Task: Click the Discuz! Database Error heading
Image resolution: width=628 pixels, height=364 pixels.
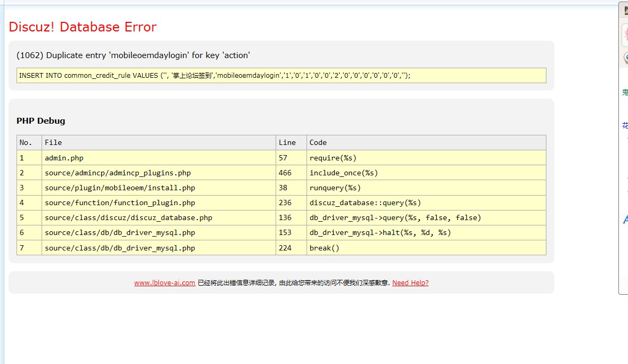Action: coord(83,27)
